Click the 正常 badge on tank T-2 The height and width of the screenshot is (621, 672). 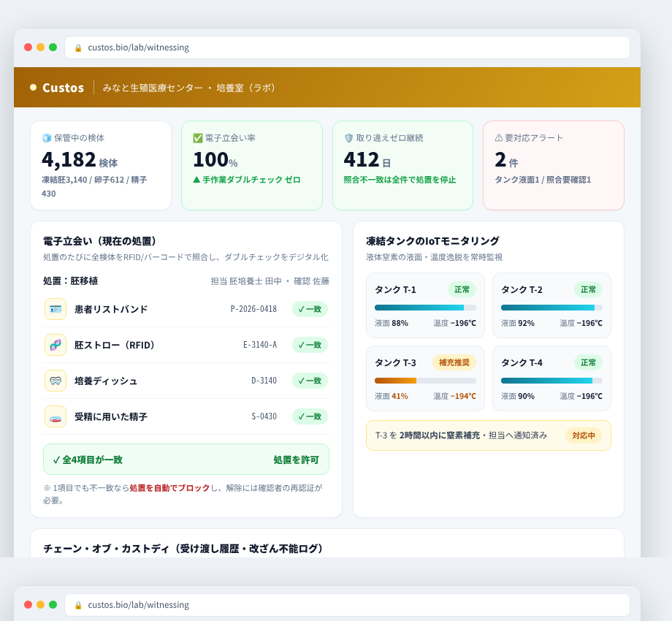(588, 290)
